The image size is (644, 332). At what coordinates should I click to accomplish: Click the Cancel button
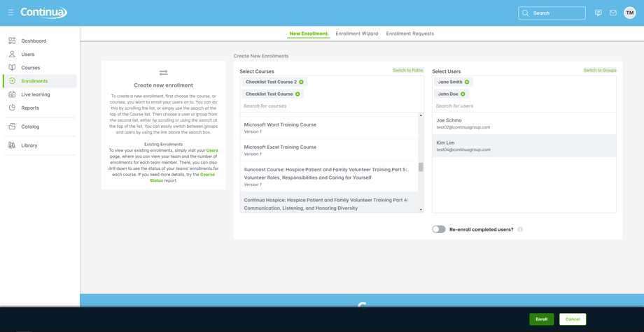coord(573,319)
